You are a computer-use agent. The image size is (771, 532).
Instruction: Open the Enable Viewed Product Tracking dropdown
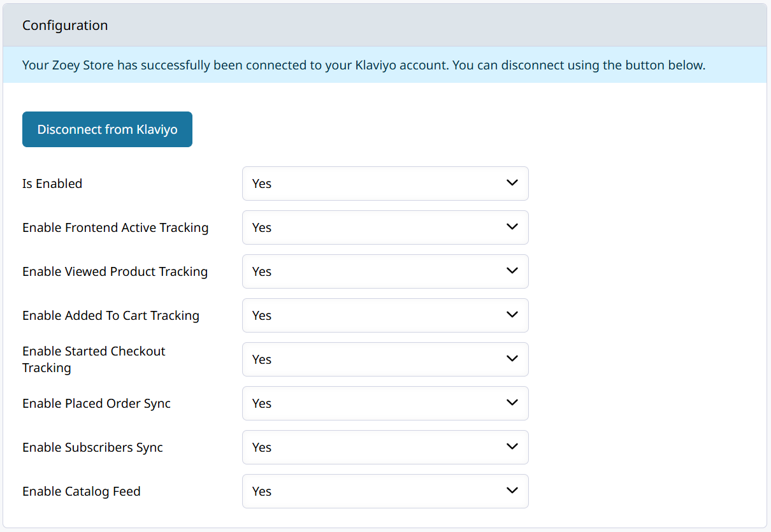pos(385,271)
